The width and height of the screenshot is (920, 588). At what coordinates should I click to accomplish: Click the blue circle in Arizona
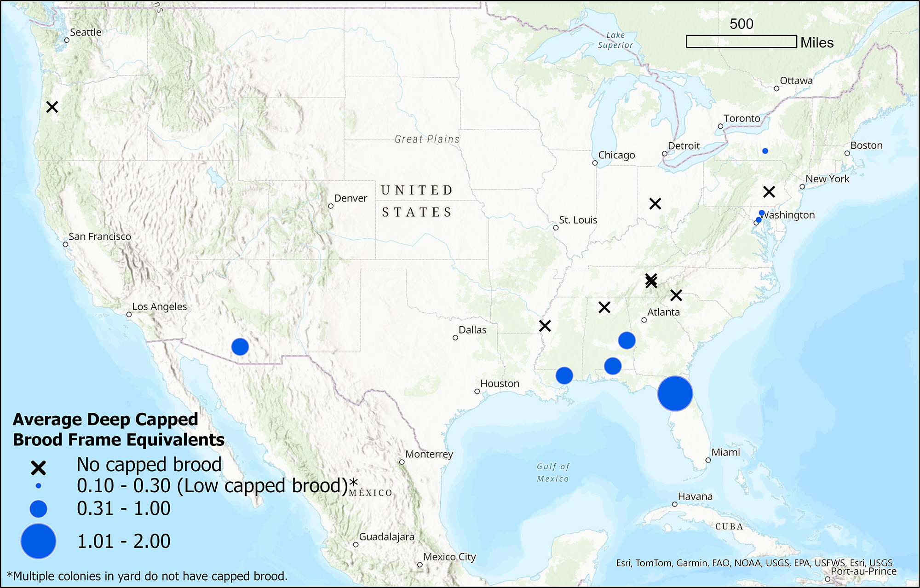click(x=240, y=346)
